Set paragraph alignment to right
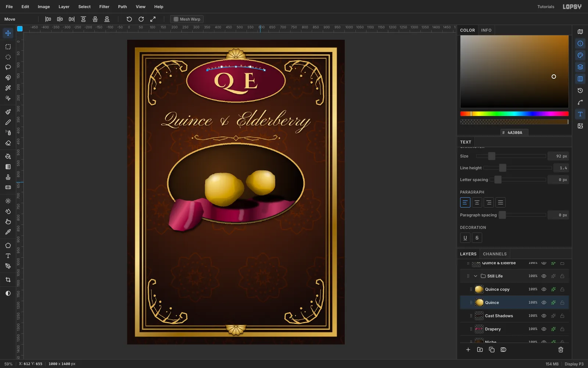The height and width of the screenshot is (368, 588). [x=489, y=202]
